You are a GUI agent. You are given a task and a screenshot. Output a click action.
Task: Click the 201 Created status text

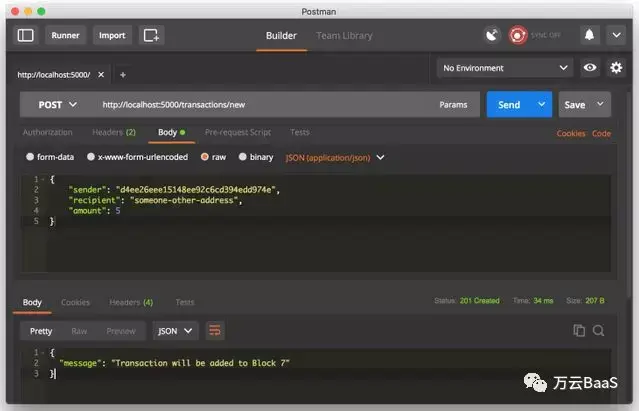(480, 301)
